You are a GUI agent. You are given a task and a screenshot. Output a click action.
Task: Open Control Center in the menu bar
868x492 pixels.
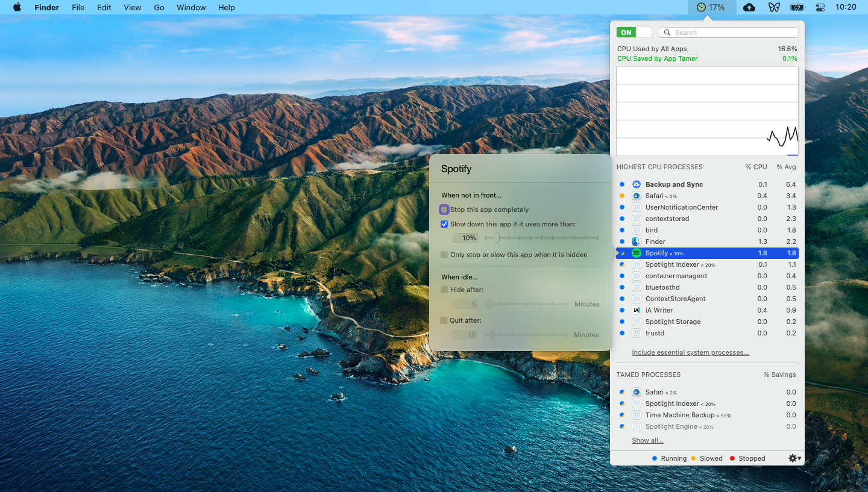820,7
